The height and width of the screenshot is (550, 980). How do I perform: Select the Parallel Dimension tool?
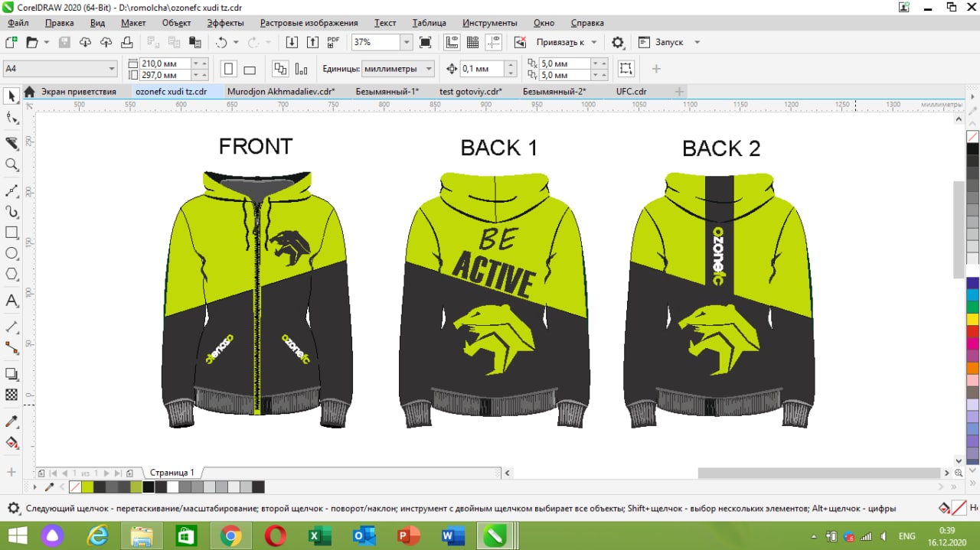coord(11,326)
